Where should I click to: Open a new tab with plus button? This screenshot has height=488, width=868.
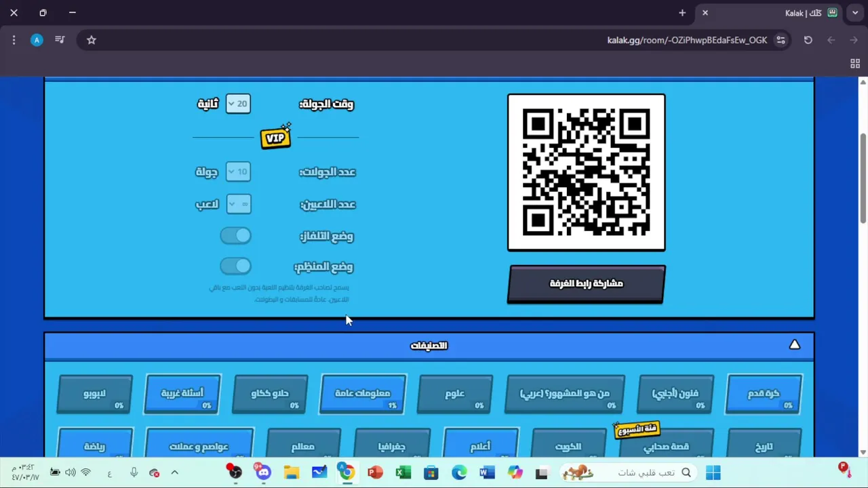coord(682,13)
